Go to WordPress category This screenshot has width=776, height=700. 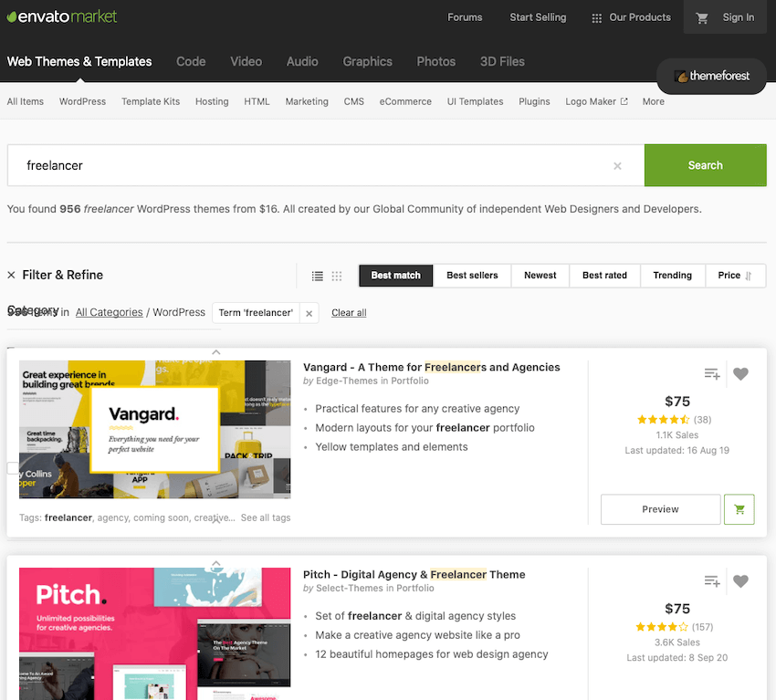coord(83,101)
